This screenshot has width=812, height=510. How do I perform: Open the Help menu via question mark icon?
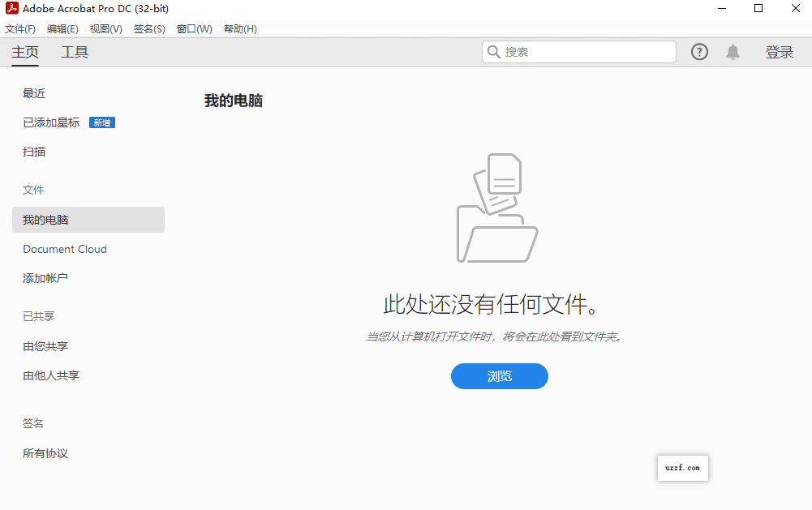tap(699, 51)
